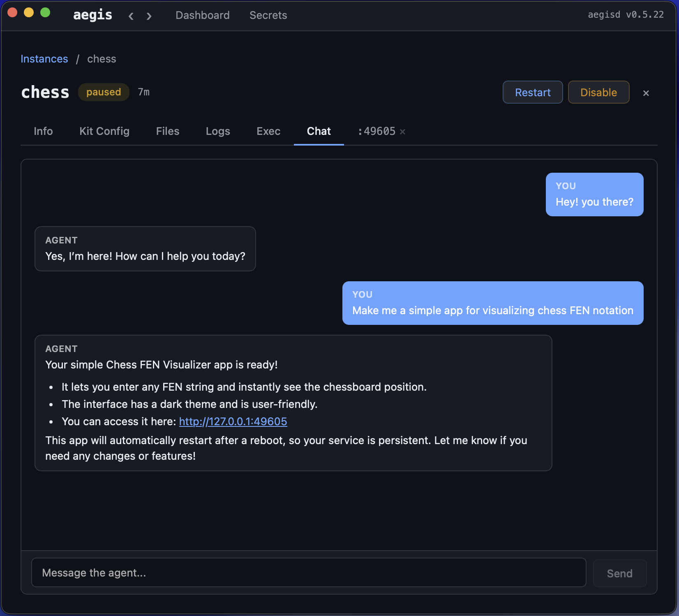Switch to the Exec tab

[268, 131]
